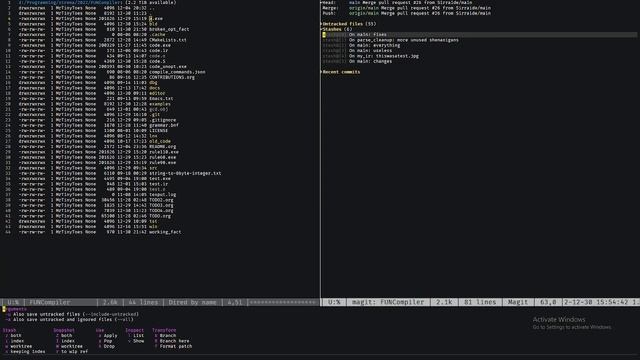Open the code.S file in Dired
The width and height of the screenshot is (640, 360).
[157, 61]
